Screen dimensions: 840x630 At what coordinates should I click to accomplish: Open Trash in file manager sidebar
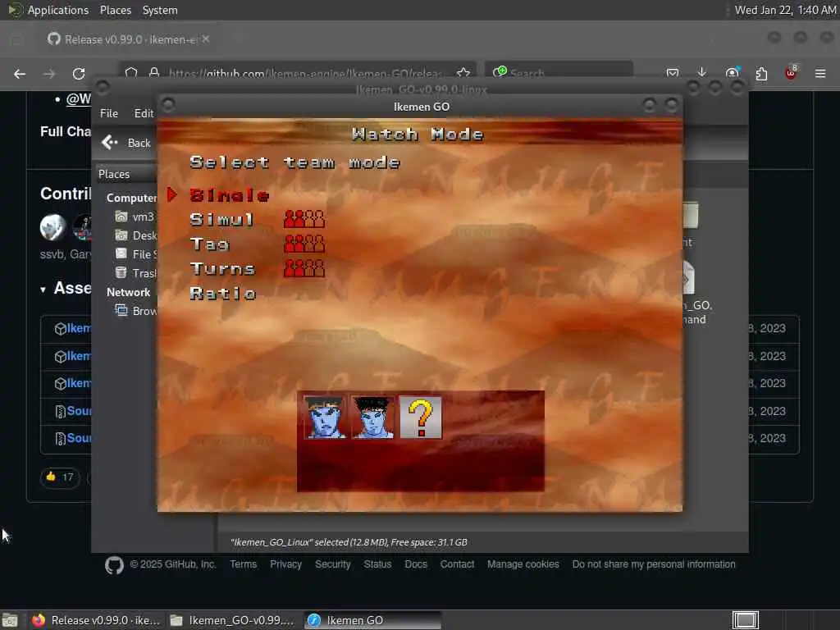[135, 272]
